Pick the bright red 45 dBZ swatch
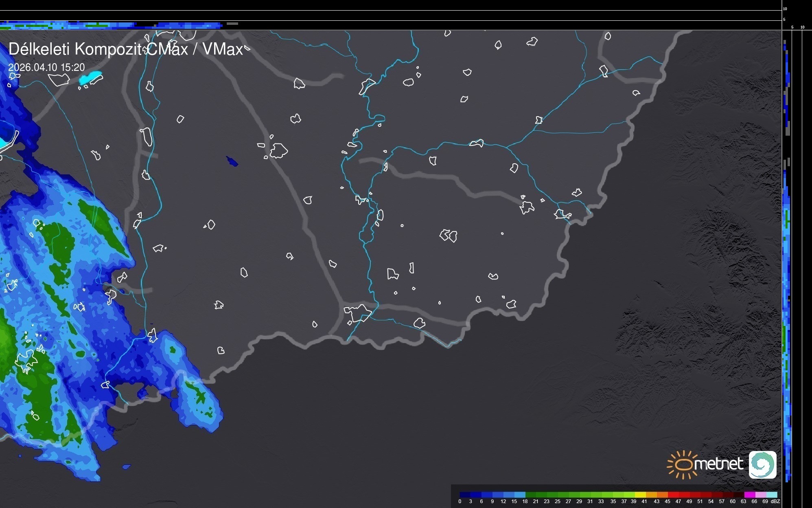 point(673,495)
